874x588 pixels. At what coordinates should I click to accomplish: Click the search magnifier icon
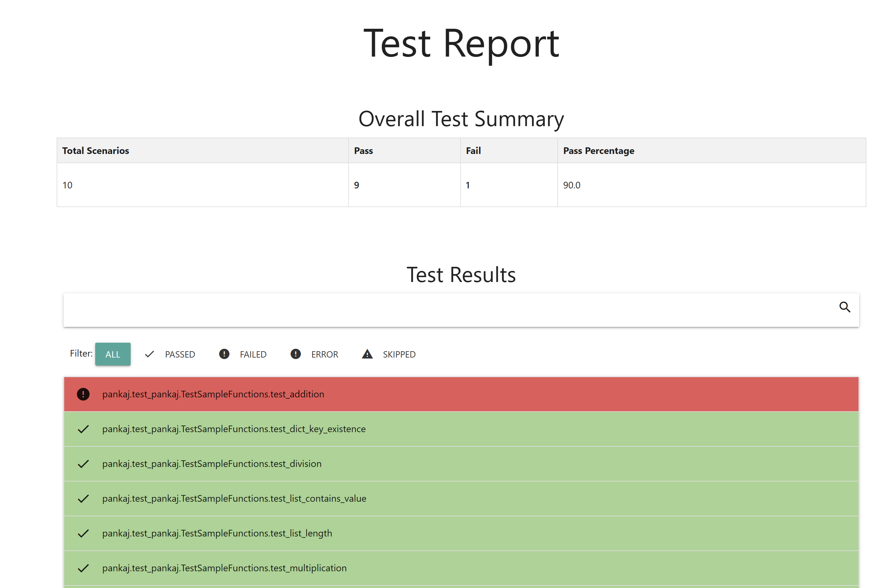[844, 307]
